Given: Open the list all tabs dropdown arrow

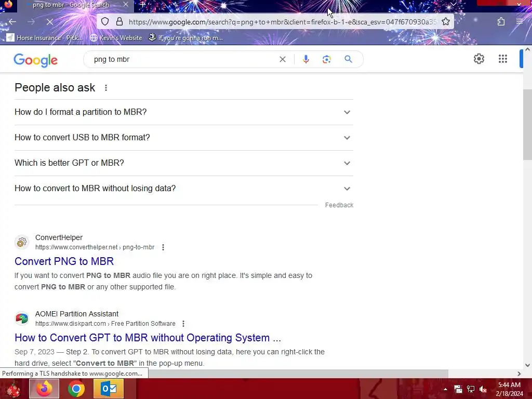Looking at the screenshot, I should point(453,4).
